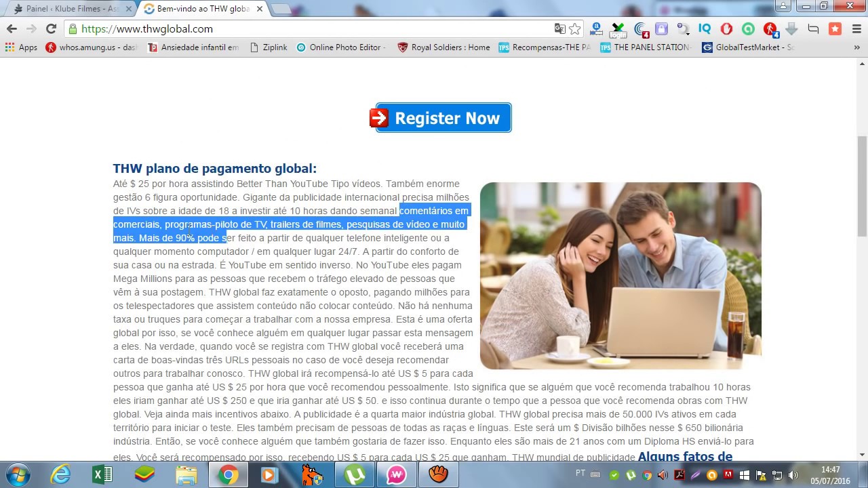This screenshot has height=488, width=868.
Task: Open the Alexa traffic rank extension
Action: (596, 29)
